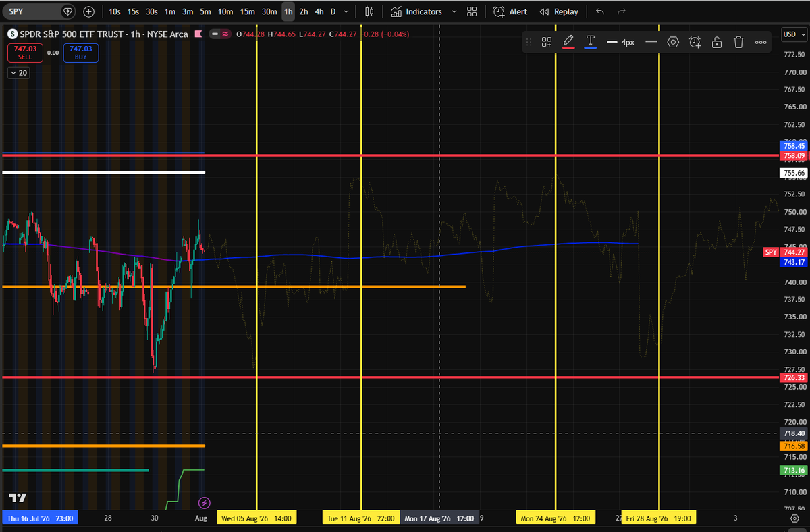The image size is (810, 532).
Task: Add a symbol to compare with plus icon
Action: pos(88,11)
